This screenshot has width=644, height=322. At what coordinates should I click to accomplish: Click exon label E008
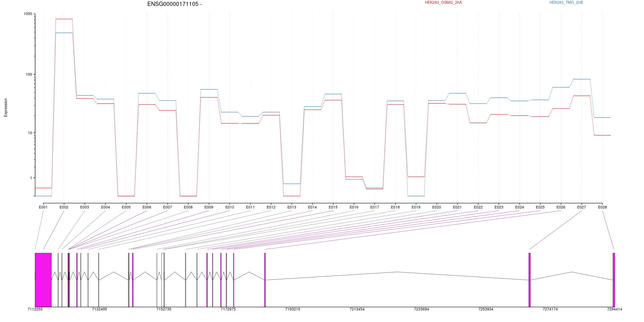click(x=188, y=207)
